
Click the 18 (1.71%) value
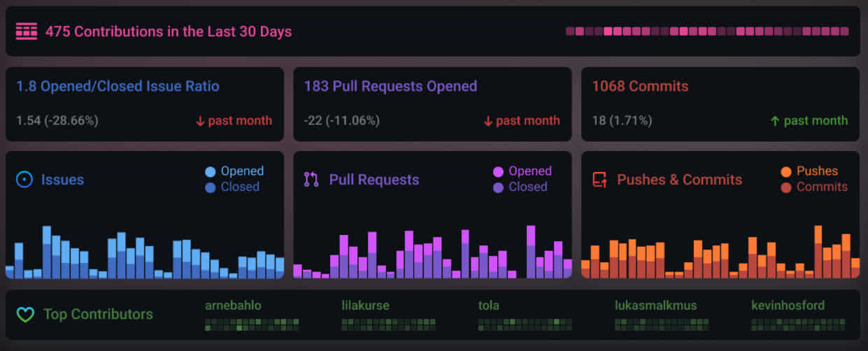point(622,121)
